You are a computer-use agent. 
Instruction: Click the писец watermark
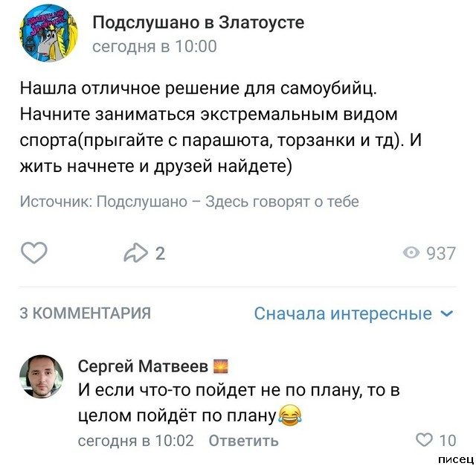coord(457,458)
